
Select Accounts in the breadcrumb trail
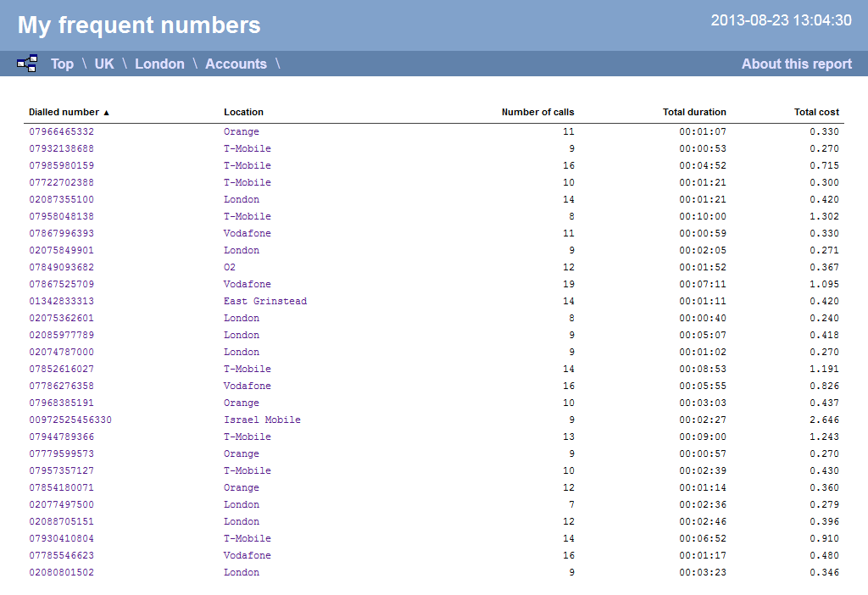click(x=236, y=64)
